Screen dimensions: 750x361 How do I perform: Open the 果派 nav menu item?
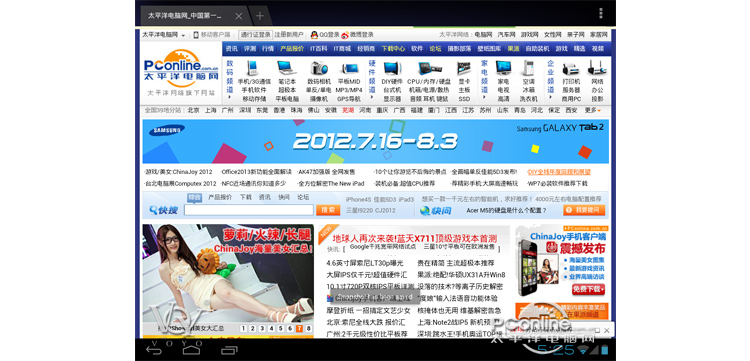point(513,49)
